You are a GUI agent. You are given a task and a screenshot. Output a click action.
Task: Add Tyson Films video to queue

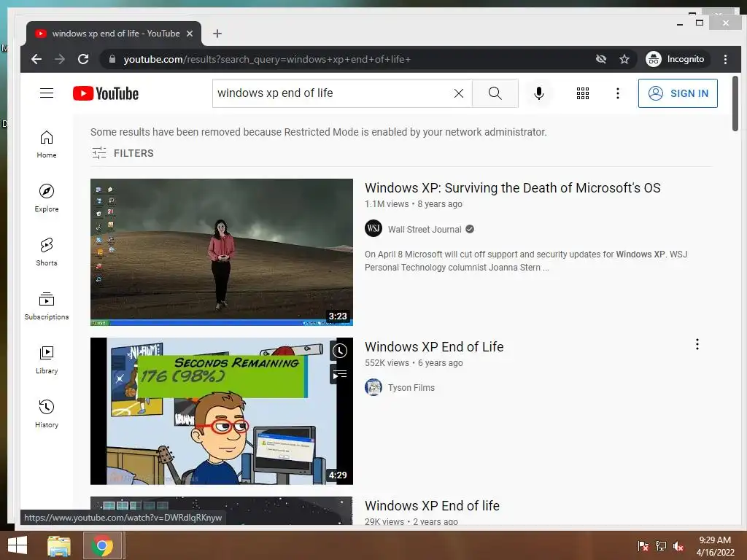[x=339, y=374]
